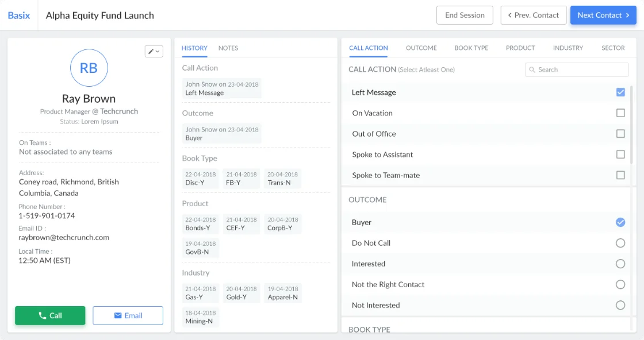
Task: Pick the Interested outcome radio button
Action: click(x=620, y=264)
